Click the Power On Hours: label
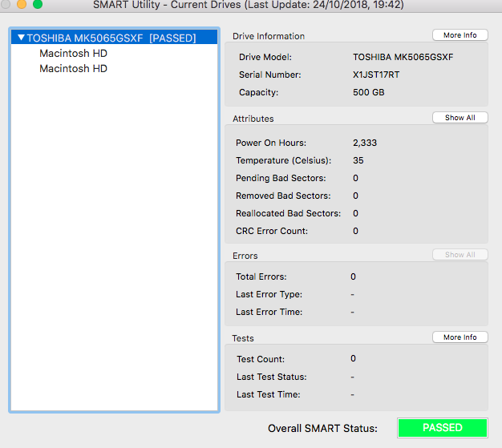502x448 pixels. pos(271,143)
